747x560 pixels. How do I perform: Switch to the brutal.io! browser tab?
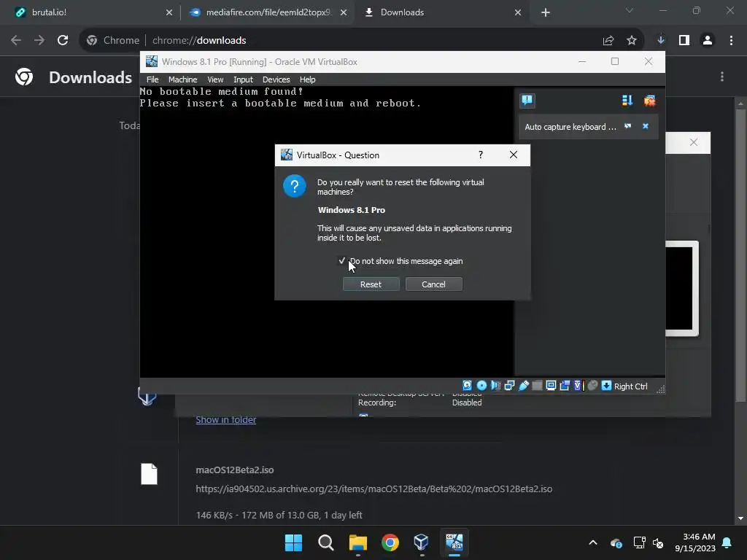[90, 12]
